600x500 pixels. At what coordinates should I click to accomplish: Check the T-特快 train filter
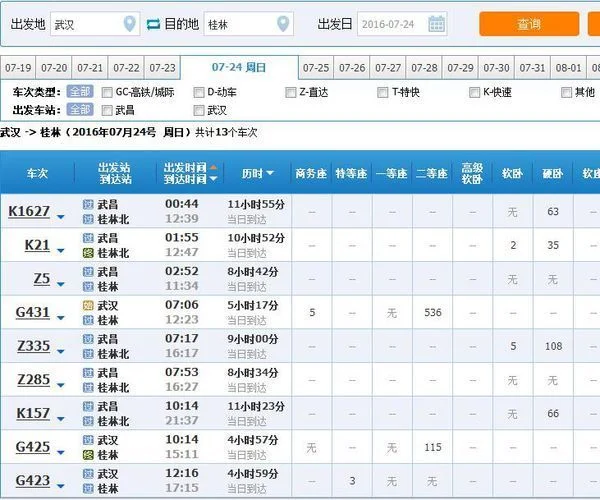coord(382,92)
